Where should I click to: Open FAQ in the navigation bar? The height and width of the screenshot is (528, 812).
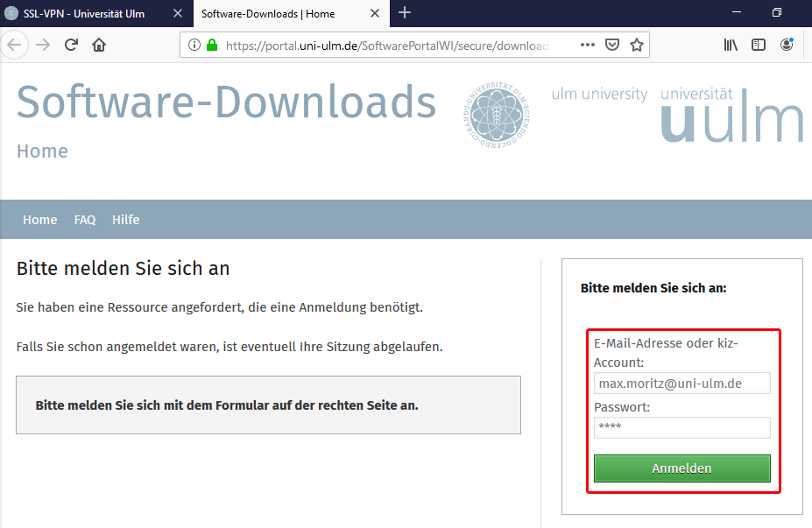point(85,220)
